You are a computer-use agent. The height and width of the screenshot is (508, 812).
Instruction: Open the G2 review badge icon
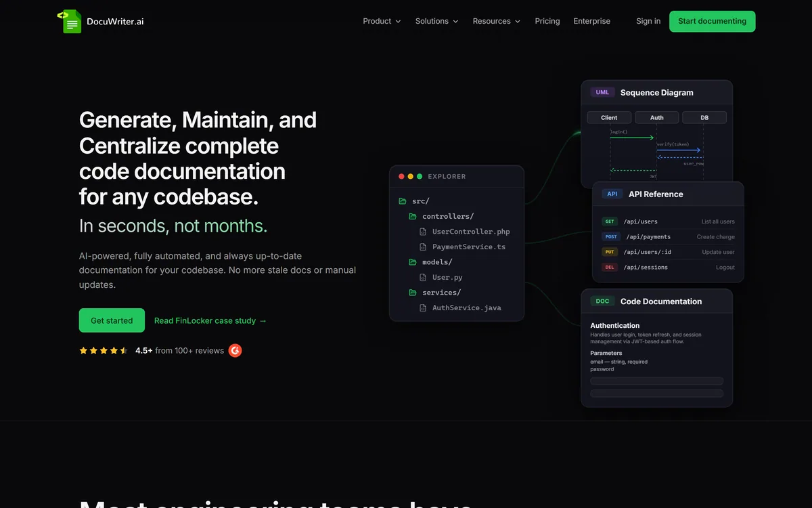pos(235,350)
